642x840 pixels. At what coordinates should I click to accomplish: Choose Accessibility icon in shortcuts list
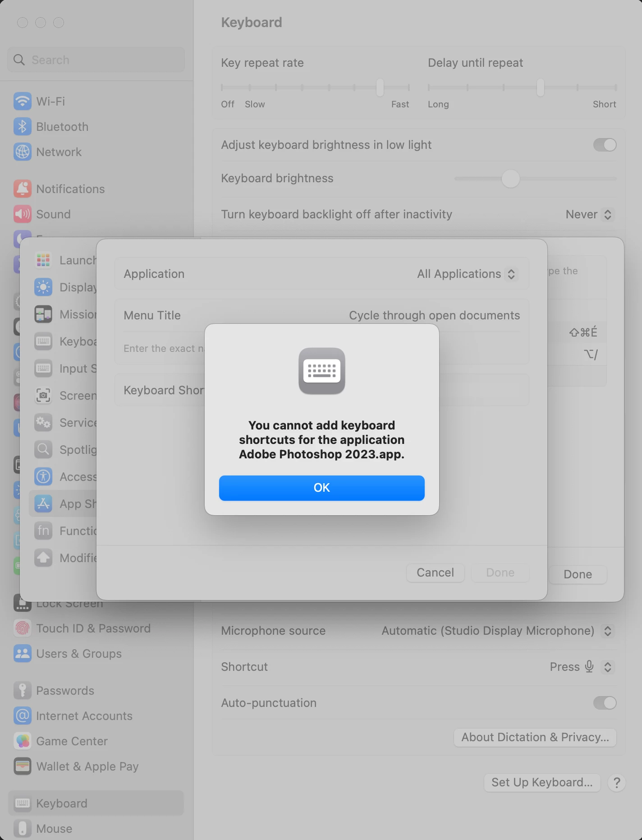click(43, 477)
